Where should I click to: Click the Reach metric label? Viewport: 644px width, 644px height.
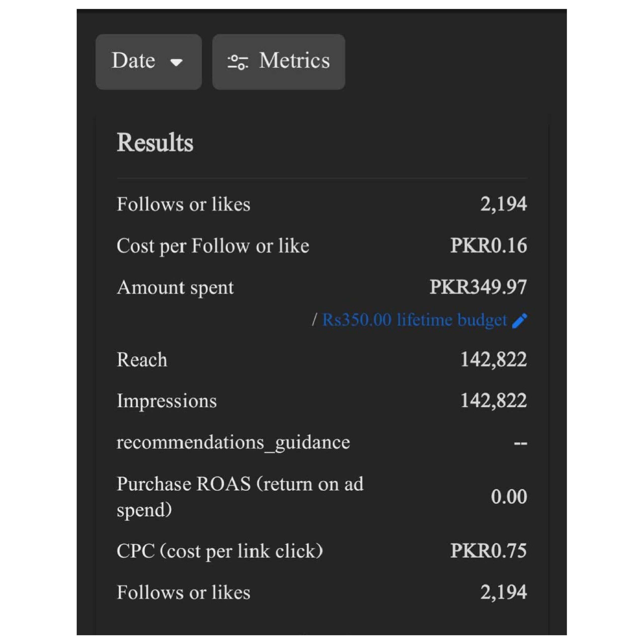pos(142,360)
